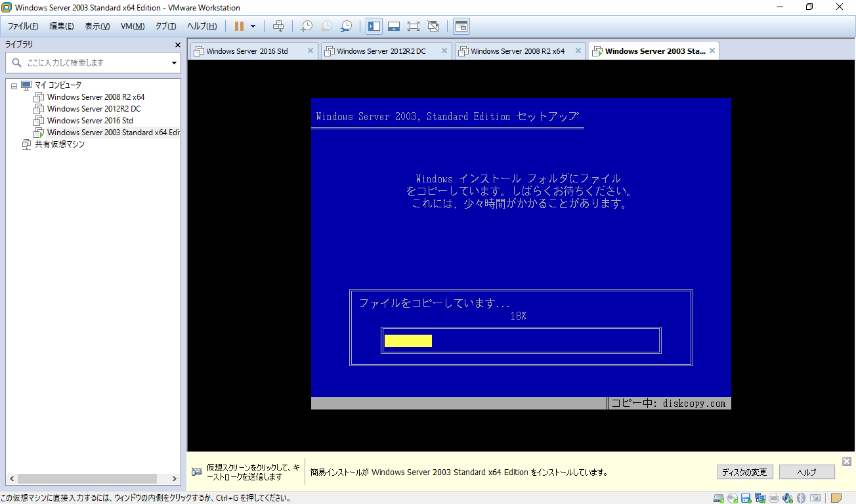Click the network adapter status icon

click(x=760, y=498)
